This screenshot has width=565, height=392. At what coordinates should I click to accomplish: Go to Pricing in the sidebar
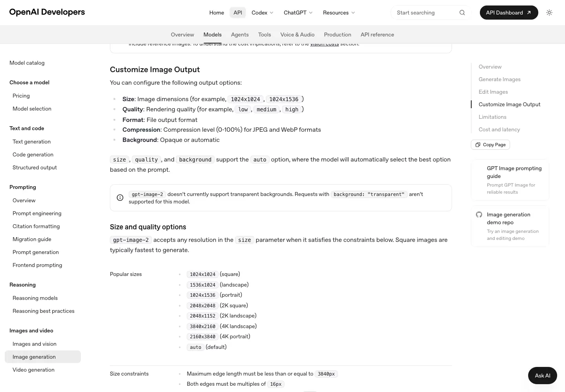(x=21, y=96)
